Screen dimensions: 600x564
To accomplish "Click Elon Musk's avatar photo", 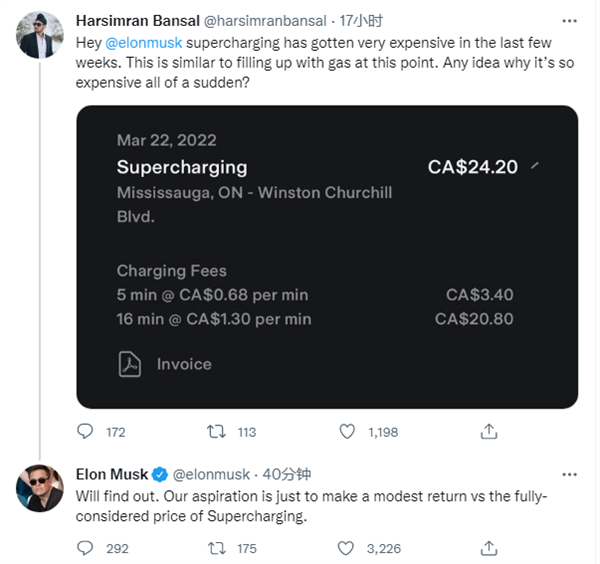I will (40, 487).
